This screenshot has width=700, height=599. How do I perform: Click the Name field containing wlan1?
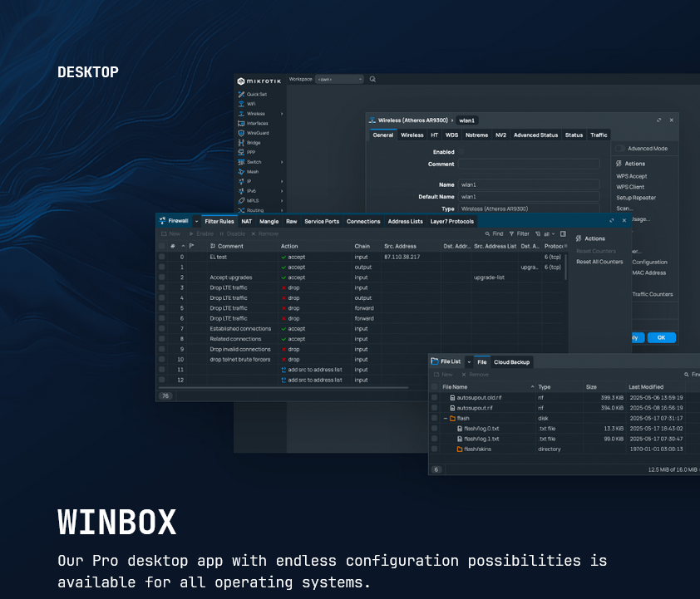click(x=529, y=184)
